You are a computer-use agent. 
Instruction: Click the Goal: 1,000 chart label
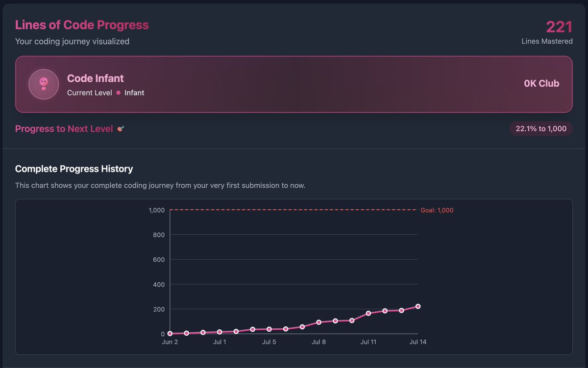point(437,210)
